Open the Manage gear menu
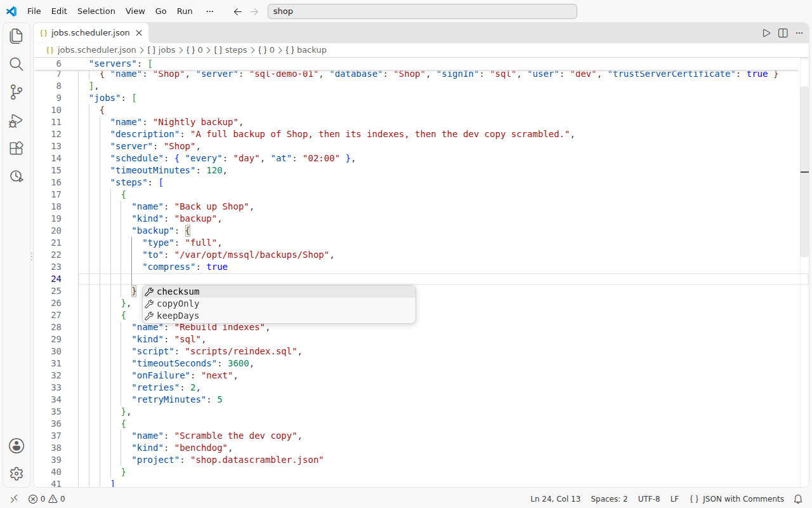The image size is (812, 508). 16,474
